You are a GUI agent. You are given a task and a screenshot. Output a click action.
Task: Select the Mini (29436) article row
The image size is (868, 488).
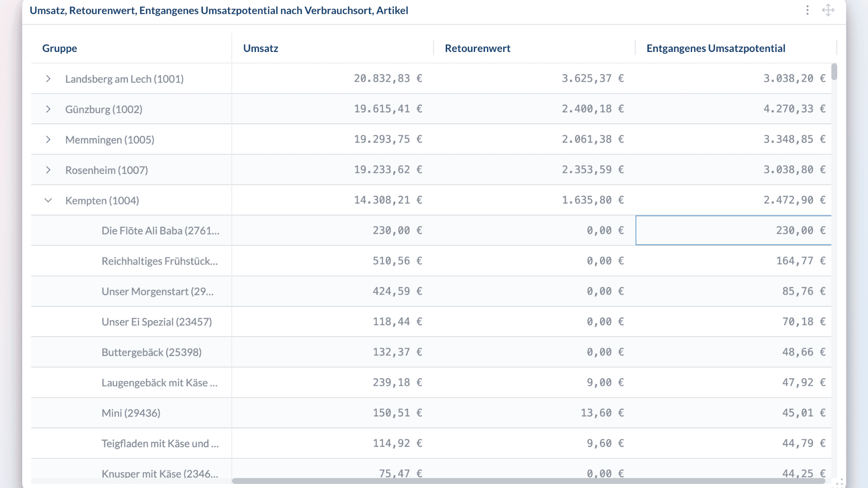(x=131, y=413)
